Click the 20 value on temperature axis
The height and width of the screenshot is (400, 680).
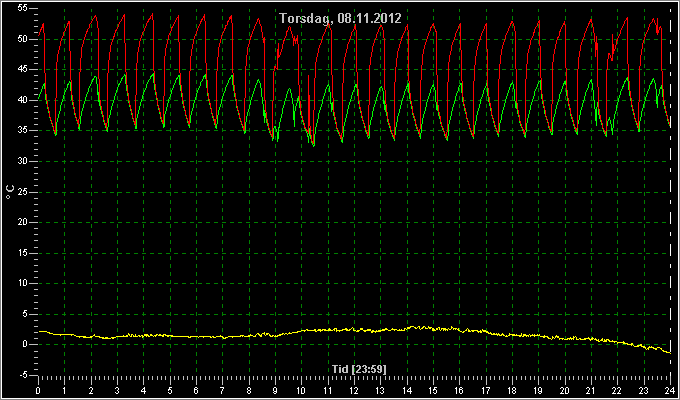(22, 223)
